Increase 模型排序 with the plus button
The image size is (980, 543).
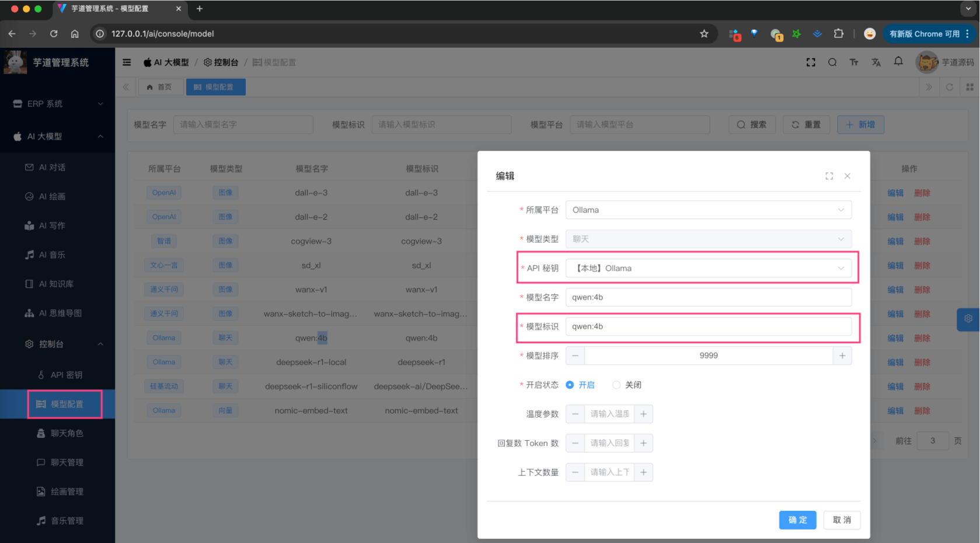pos(842,356)
